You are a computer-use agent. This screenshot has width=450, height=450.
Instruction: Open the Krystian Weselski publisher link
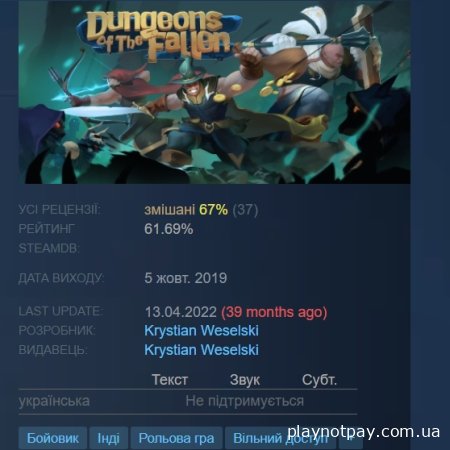[201, 350]
